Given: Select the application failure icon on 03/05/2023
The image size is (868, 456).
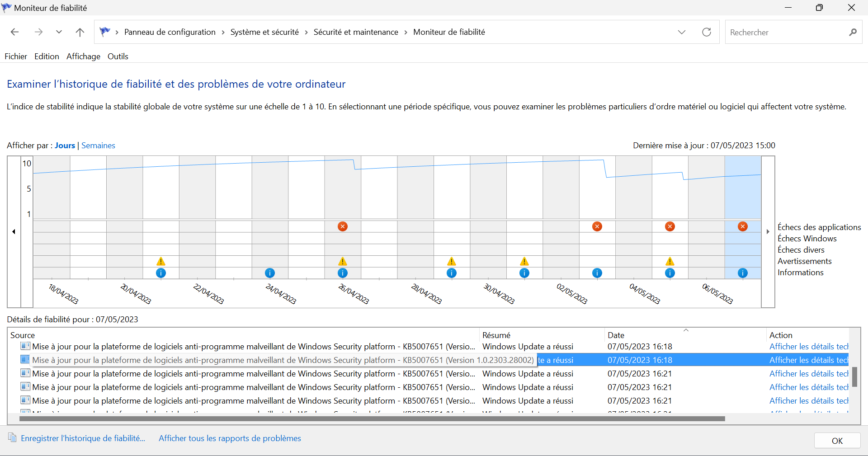Looking at the screenshot, I should (597, 226).
